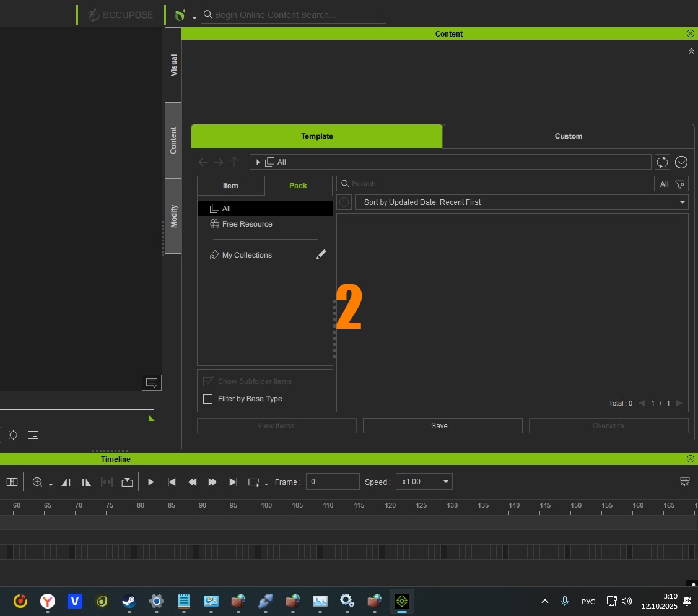The height and width of the screenshot is (616, 698).
Task: Open the Speed x1.00 dropdown
Action: 424,482
